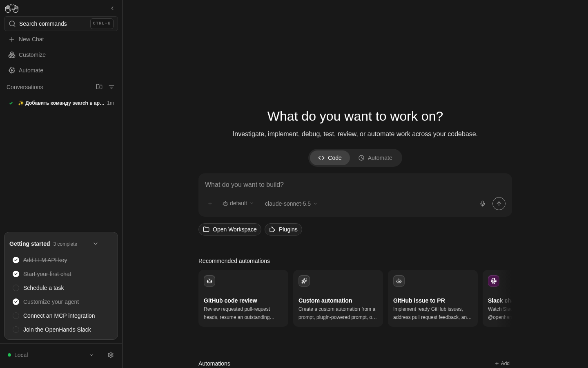Screen dimensions: 588x368
Task: Click the Open Workspace button
Action: pyautogui.click(x=230, y=229)
